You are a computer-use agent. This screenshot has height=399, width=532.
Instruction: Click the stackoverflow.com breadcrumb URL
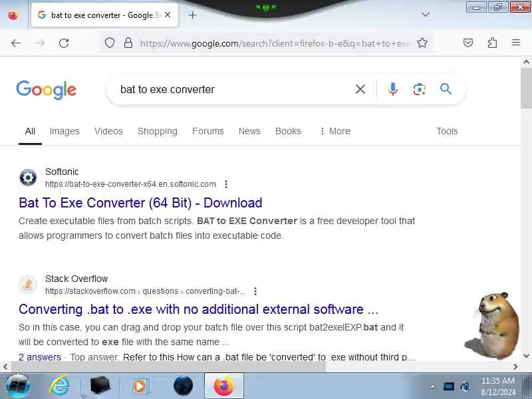(145, 291)
